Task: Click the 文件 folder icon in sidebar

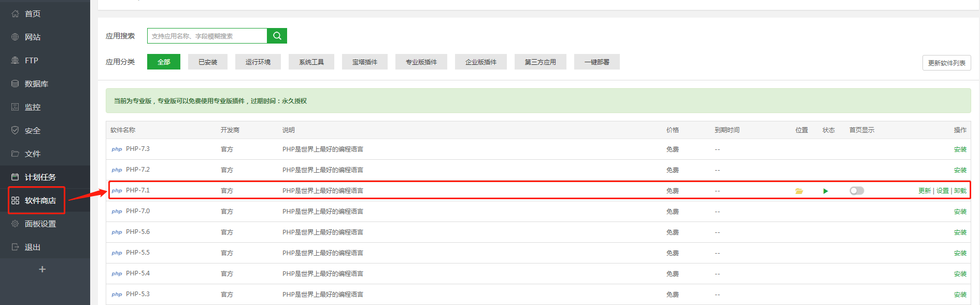Action: 15,154
